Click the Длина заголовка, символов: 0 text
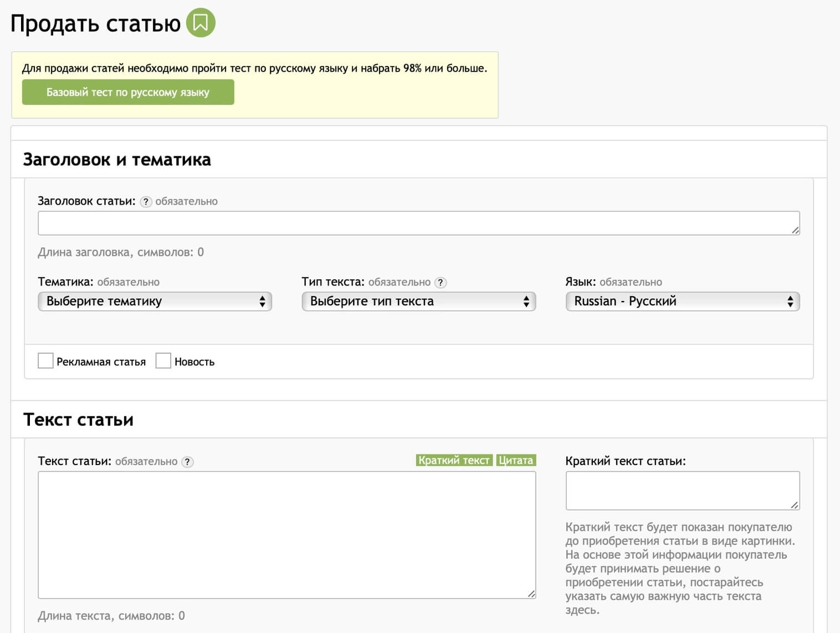840x633 pixels. pyautogui.click(x=121, y=252)
